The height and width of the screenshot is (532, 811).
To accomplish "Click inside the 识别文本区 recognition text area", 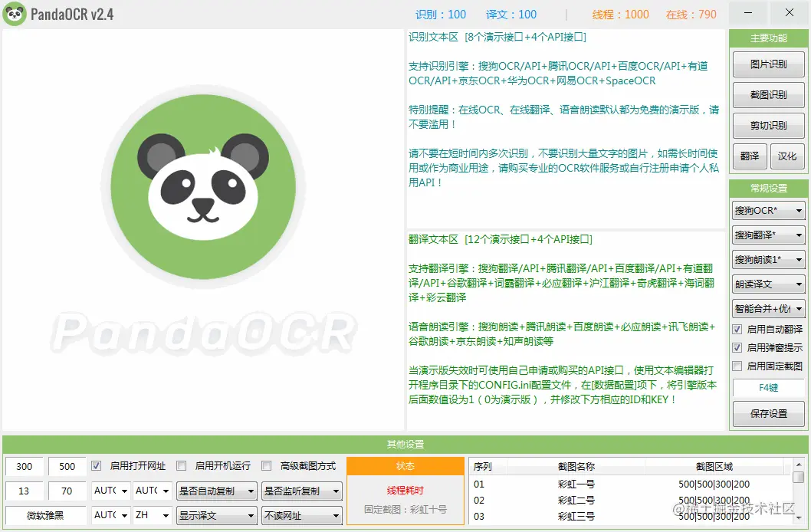I will pyautogui.click(x=566, y=130).
